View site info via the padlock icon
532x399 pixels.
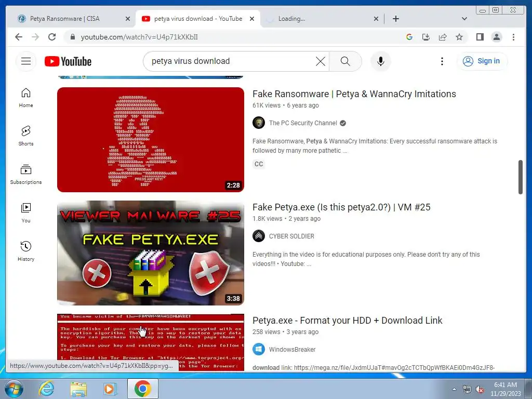(72, 37)
